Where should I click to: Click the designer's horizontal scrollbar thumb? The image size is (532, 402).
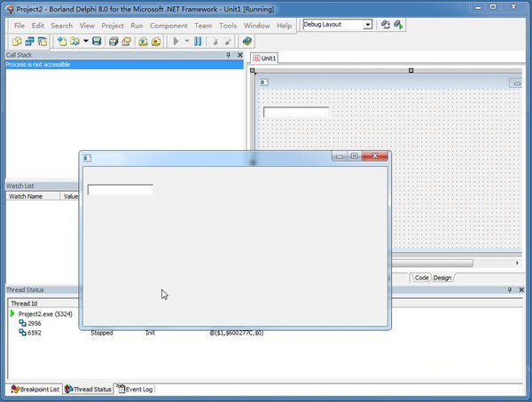tap(433, 264)
